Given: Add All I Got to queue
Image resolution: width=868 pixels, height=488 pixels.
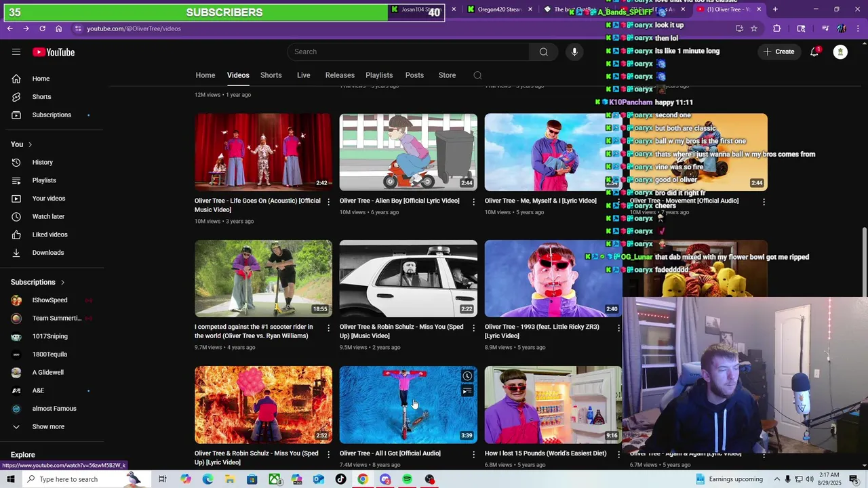Looking at the screenshot, I should (x=467, y=391).
